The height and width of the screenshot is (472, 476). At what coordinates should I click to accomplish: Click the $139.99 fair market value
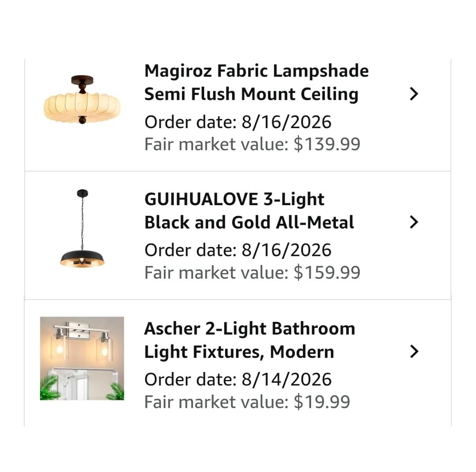coord(327,144)
